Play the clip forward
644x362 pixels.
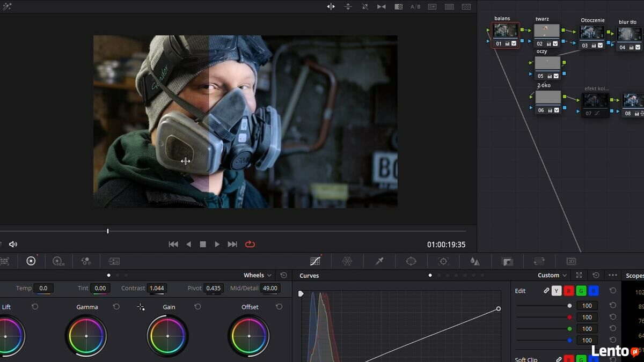point(217,244)
